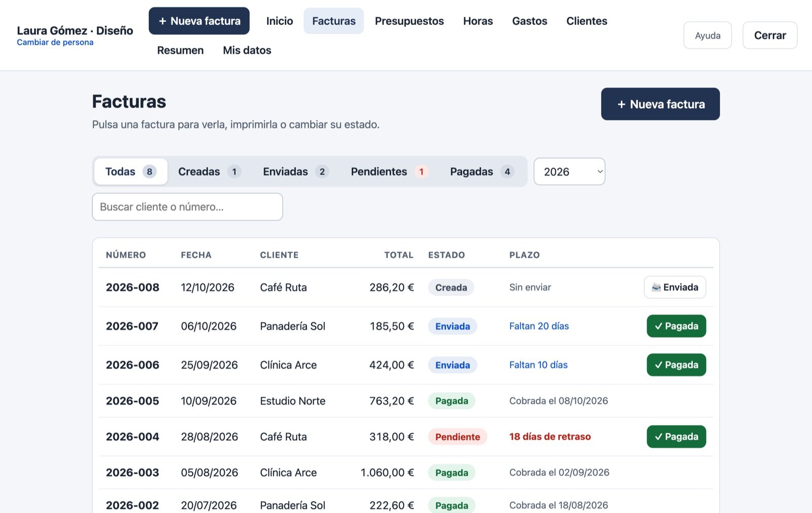Click the 763,20 € total amount
The width and height of the screenshot is (812, 513).
(392, 401)
